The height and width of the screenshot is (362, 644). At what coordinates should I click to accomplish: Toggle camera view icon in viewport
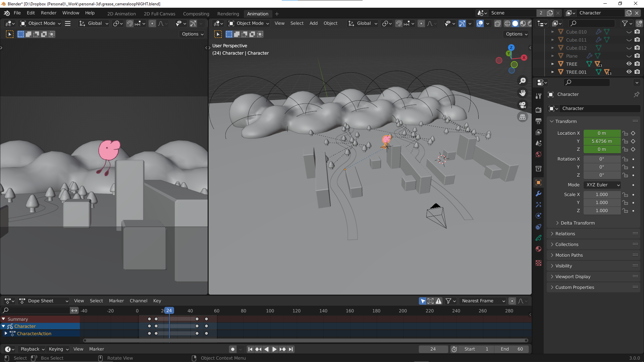[x=522, y=105]
